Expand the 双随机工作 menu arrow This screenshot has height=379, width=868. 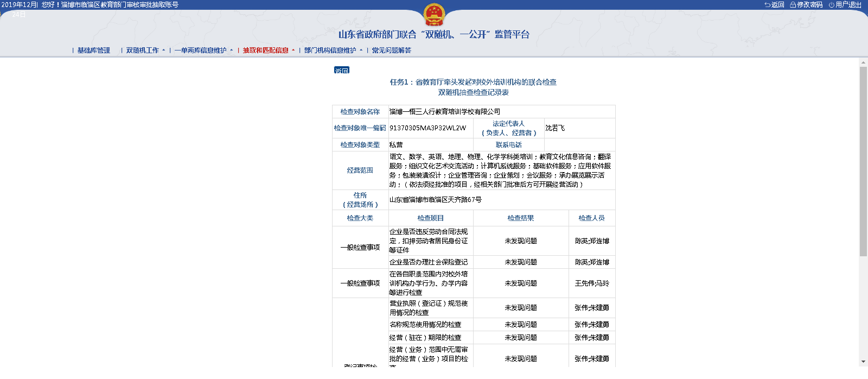tap(164, 50)
